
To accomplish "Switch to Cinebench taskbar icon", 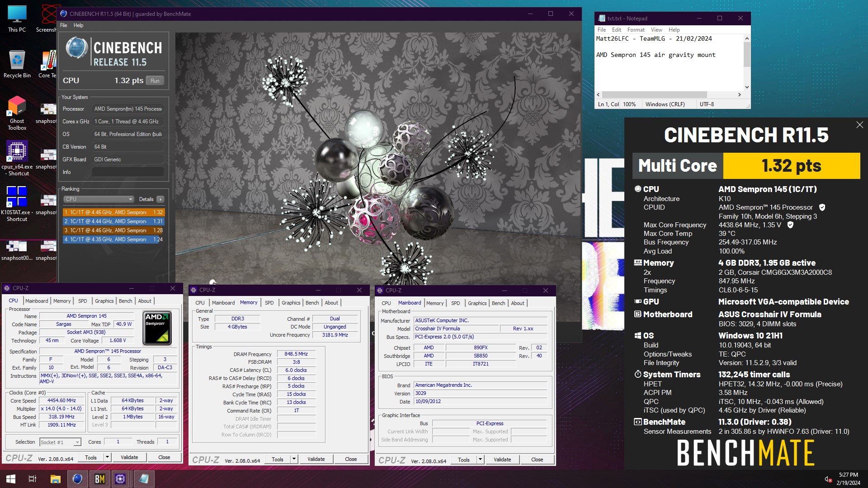I will pyautogui.click(x=77, y=479).
